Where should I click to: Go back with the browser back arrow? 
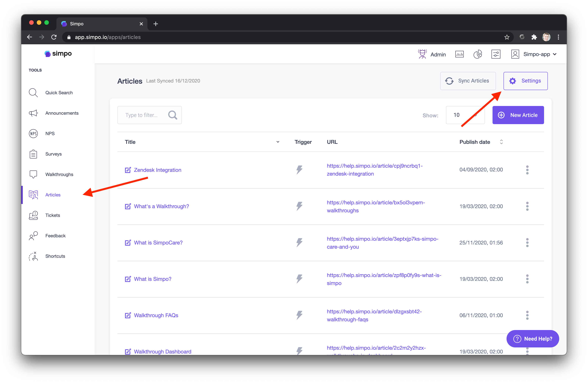30,37
